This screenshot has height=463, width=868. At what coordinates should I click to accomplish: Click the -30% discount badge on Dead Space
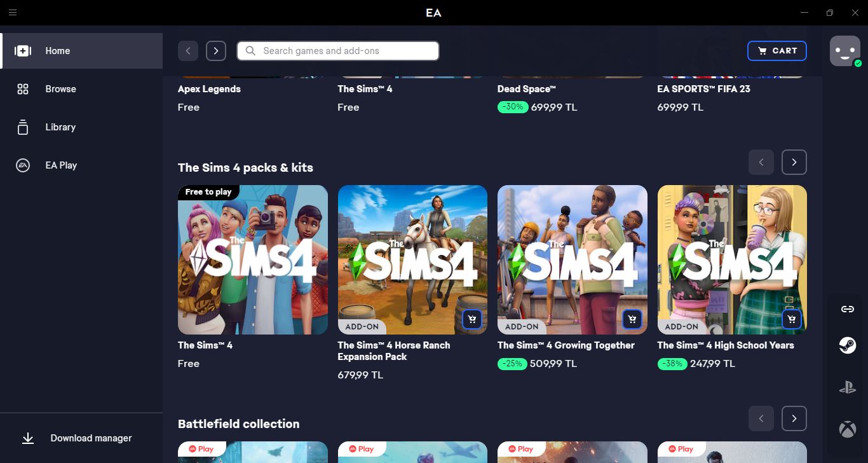[x=513, y=107]
